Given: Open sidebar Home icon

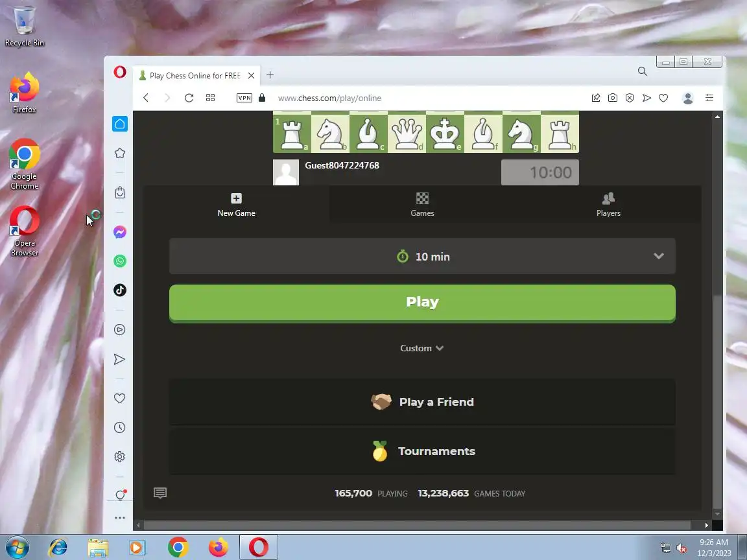Looking at the screenshot, I should (x=120, y=124).
